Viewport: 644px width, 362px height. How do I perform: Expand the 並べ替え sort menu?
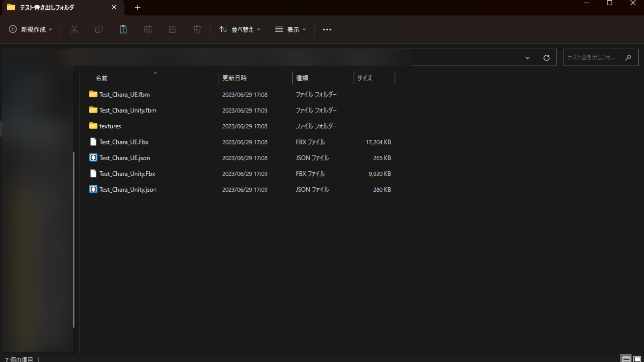click(239, 29)
